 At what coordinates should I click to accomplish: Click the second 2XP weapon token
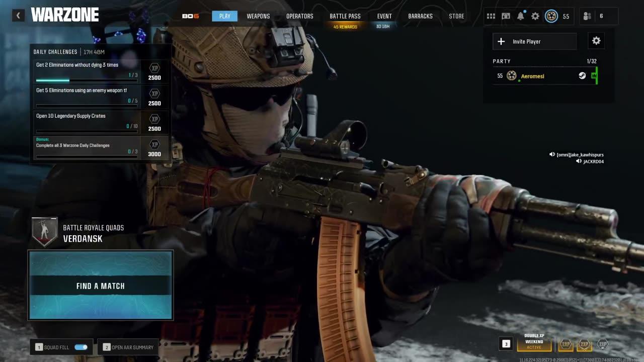tap(584, 344)
